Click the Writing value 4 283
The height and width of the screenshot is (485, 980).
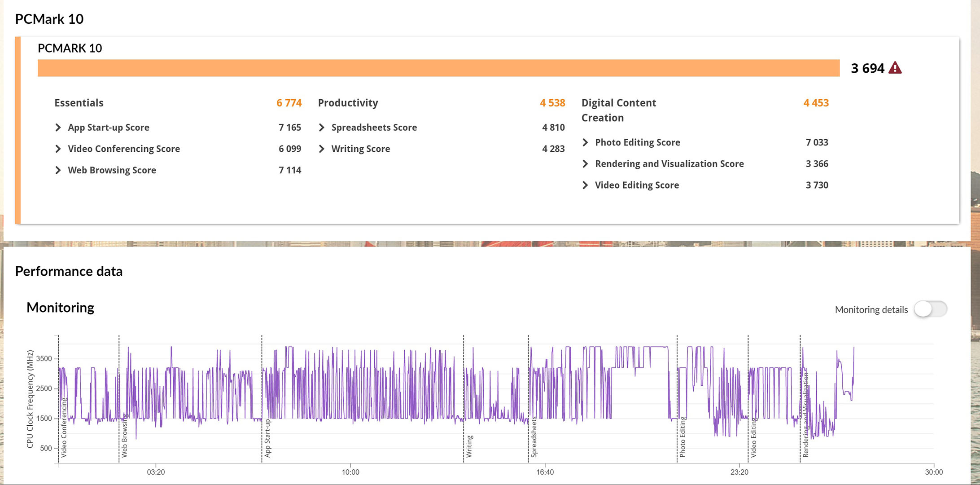(x=553, y=149)
